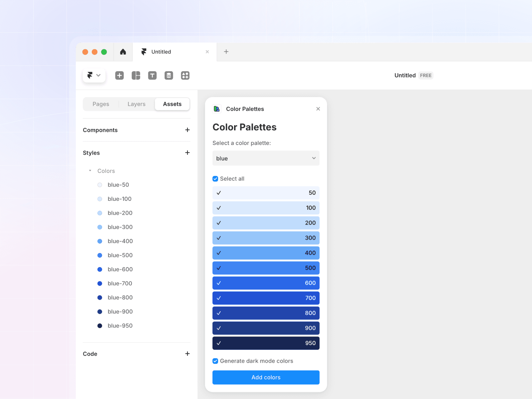Image resolution: width=532 pixels, height=399 pixels.
Task: Uncheck the Select all checkbox
Action: (x=215, y=179)
